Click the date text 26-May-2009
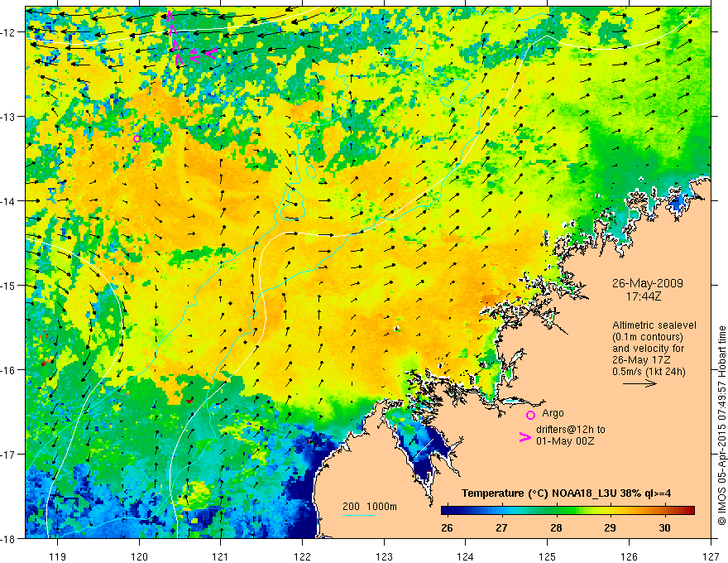 (648, 283)
